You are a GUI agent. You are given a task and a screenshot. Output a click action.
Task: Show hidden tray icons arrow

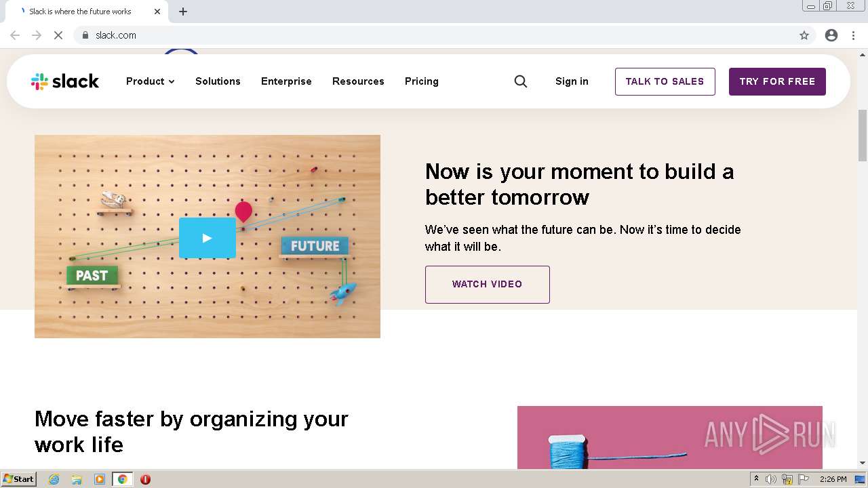point(756,479)
